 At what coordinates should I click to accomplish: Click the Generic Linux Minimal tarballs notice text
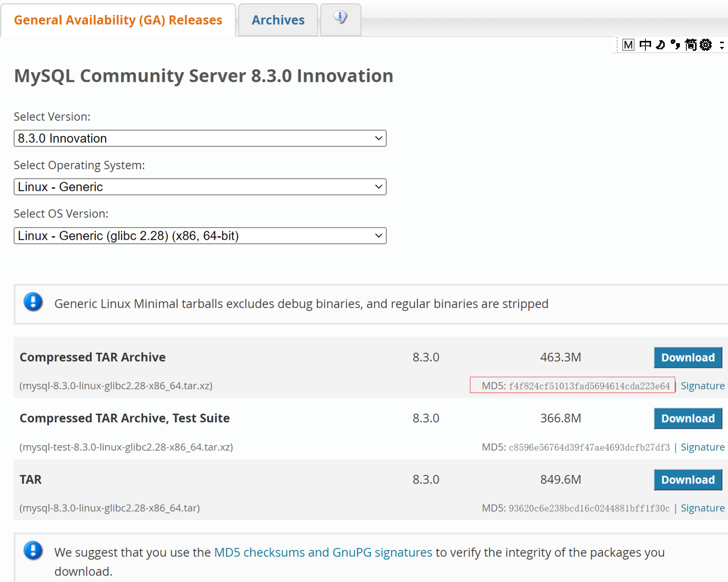(301, 304)
